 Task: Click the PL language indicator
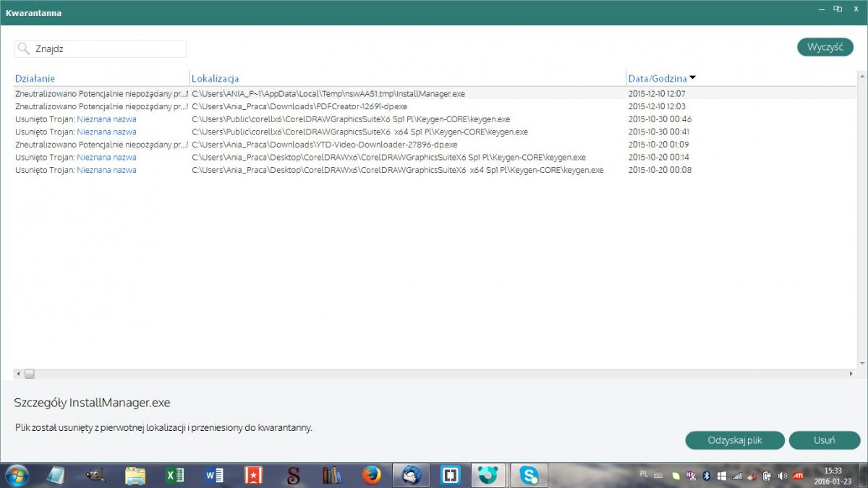tap(644, 474)
